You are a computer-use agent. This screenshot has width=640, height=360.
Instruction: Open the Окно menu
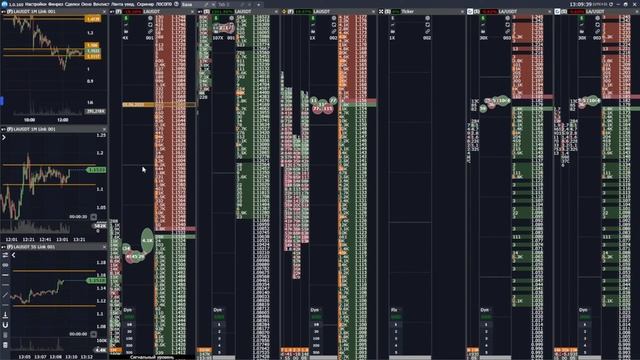[86, 4]
